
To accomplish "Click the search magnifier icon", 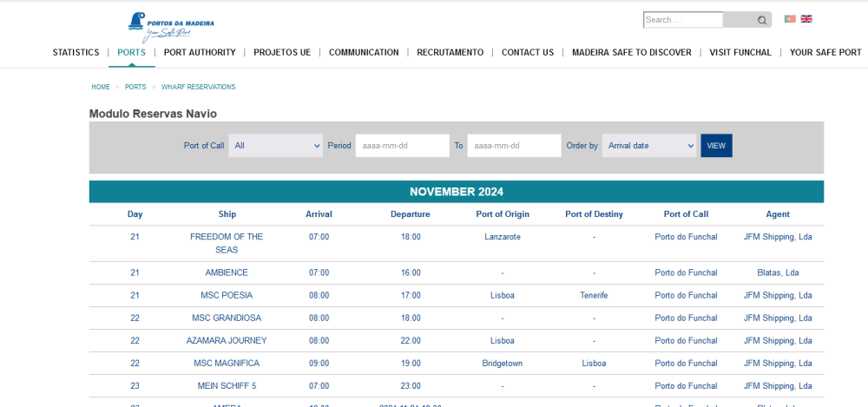I will [x=762, y=20].
